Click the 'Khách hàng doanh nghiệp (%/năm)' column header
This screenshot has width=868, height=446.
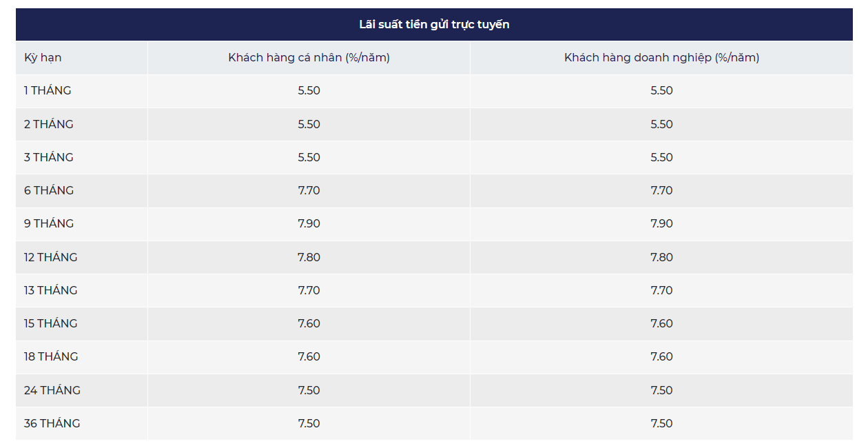(x=661, y=58)
